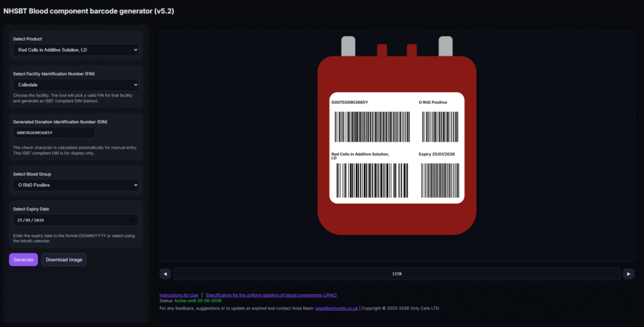This screenshot has width=644, height=327.
Task: Click the anas@onlycells.co.uk email link
Action: point(336,308)
